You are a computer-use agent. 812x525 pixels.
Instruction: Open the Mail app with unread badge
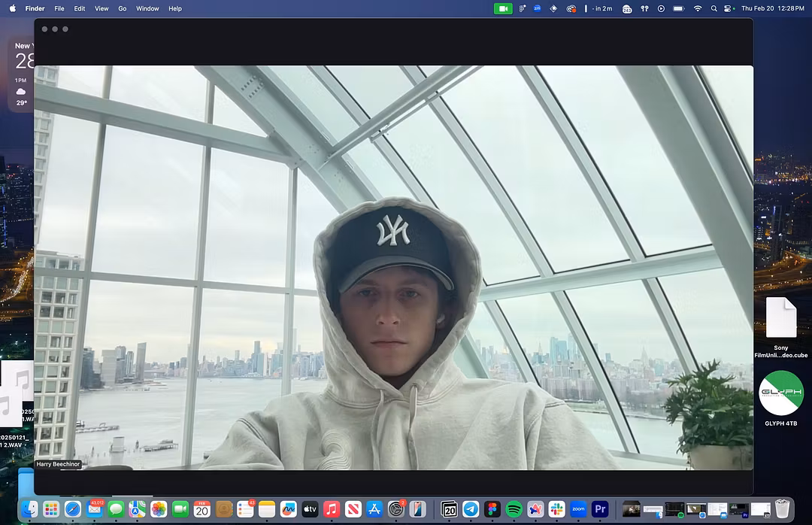[x=95, y=509]
